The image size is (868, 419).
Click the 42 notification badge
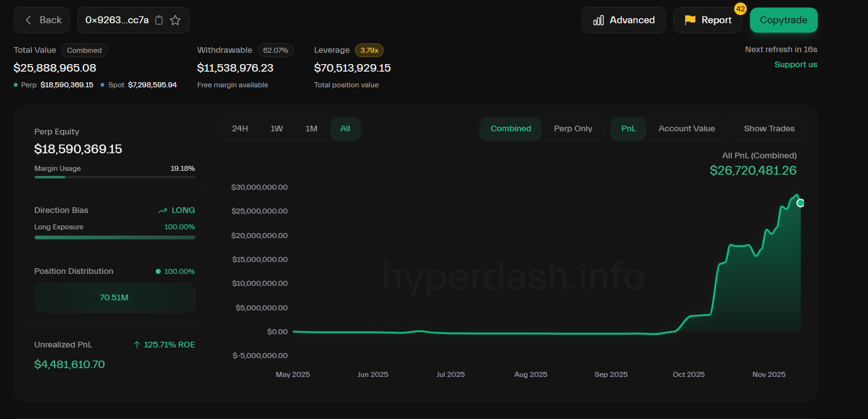740,9
